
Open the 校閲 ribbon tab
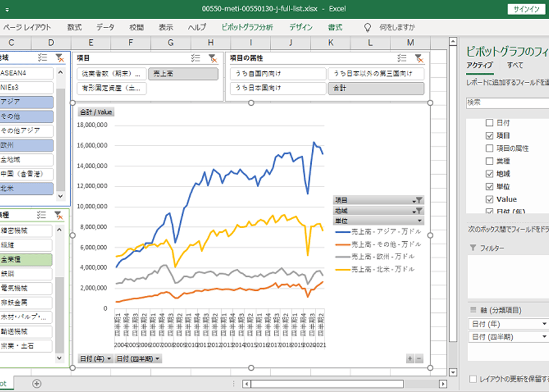pos(136,27)
